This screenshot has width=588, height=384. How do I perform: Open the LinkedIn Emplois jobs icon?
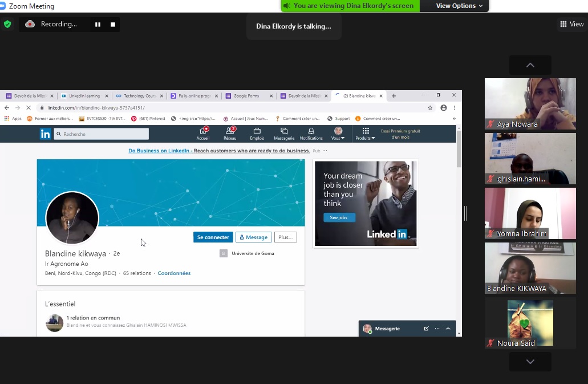[x=257, y=132]
